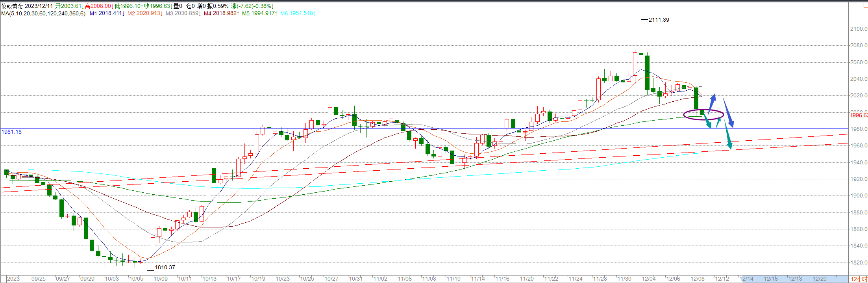
Task: Click the 12/04 date on time axis
Action: (648, 279)
